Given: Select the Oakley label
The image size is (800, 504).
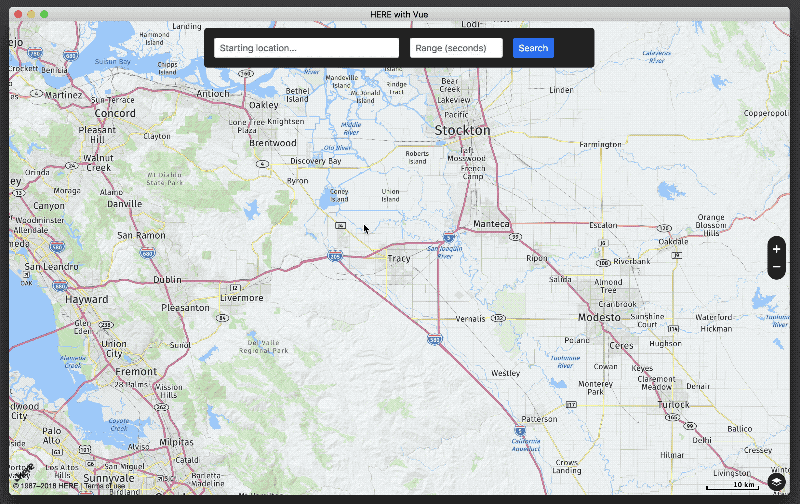Looking at the screenshot, I should [x=264, y=105].
